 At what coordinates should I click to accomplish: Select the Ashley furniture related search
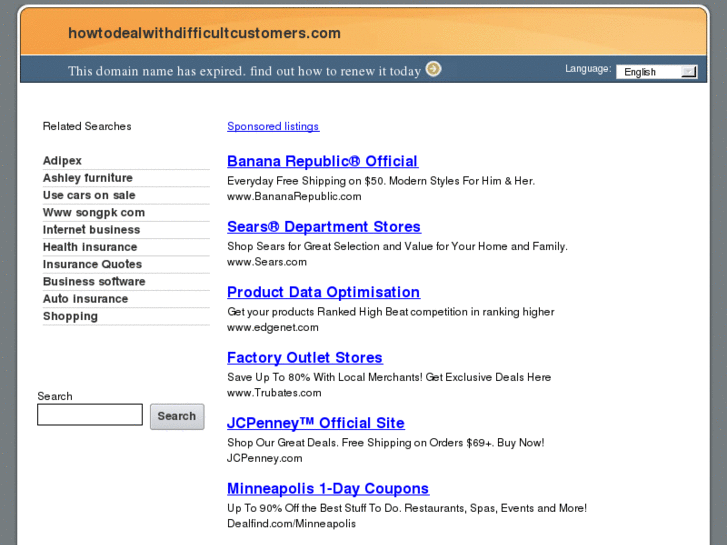point(88,178)
